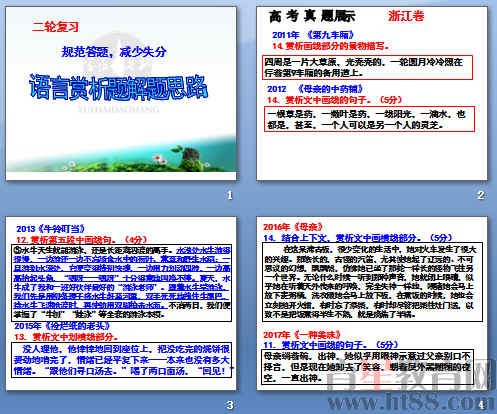
Task: Click the 规范答题，减少失分 subtitle
Action: tap(114, 52)
